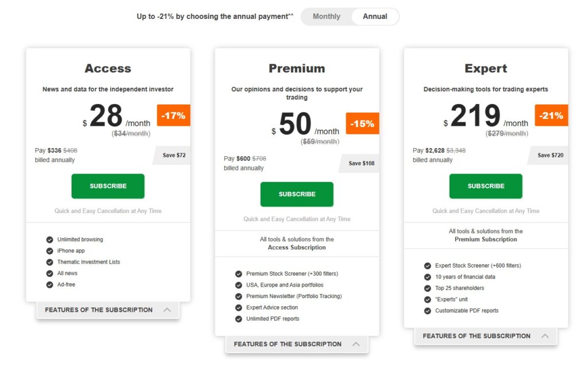Image resolution: width=588 pixels, height=367 pixels.
Task: Click the -15% discount badge on Premium plan
Action: (x=362, y=123)
